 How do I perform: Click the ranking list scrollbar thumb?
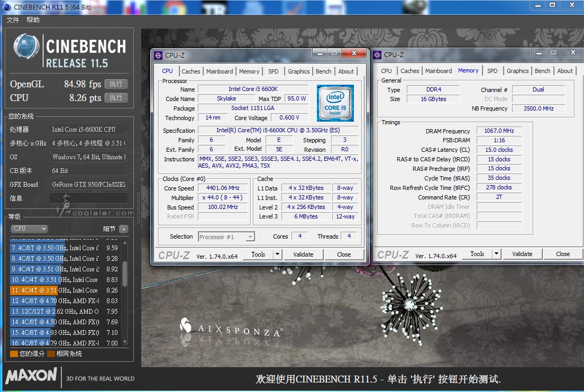[x=125, y=274]
